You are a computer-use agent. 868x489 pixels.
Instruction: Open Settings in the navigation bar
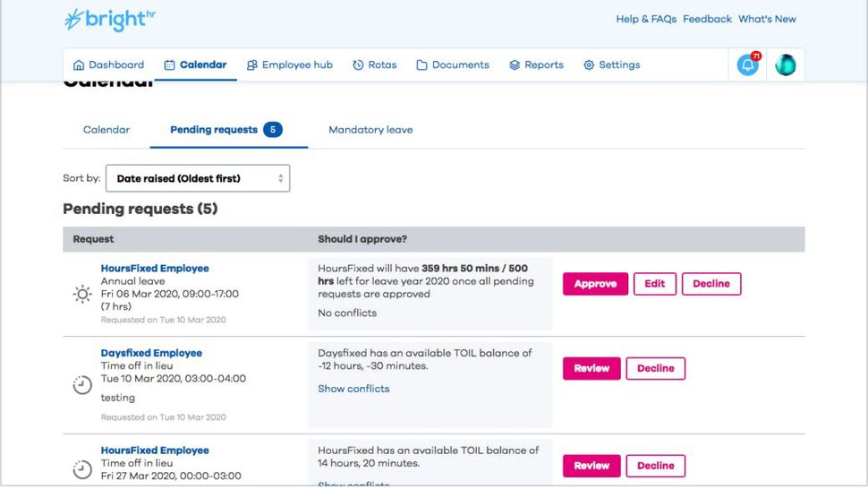click(611, 65)
